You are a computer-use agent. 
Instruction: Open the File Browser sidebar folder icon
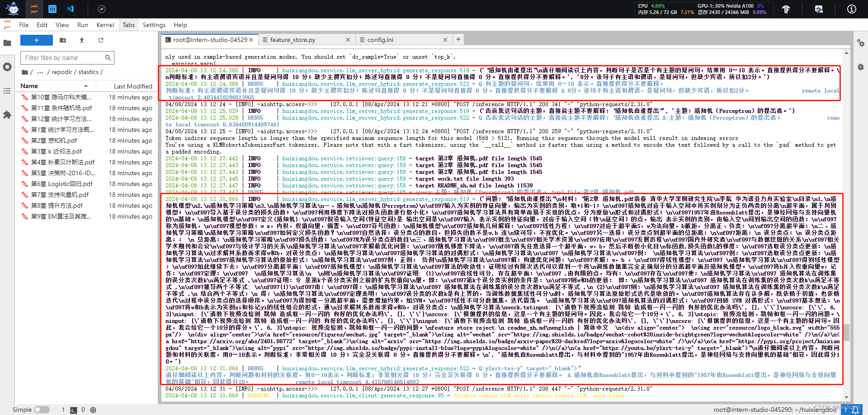click(7, 43)
